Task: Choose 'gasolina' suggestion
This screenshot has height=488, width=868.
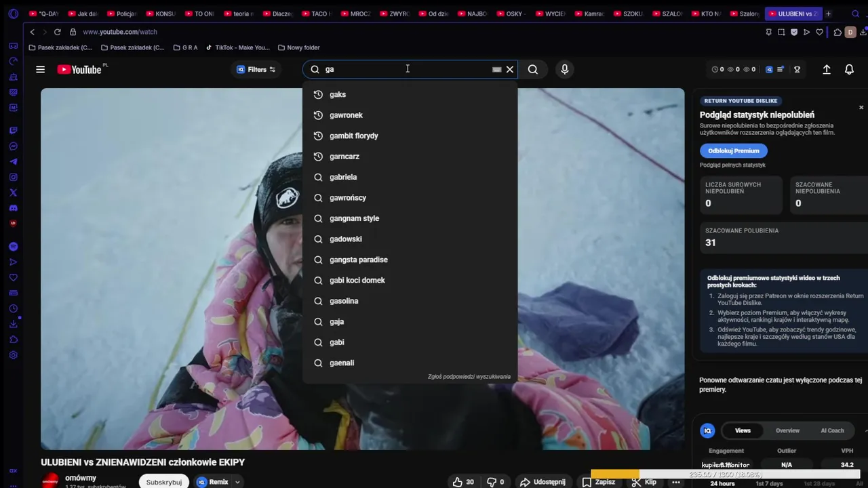Action: (410, 301)
